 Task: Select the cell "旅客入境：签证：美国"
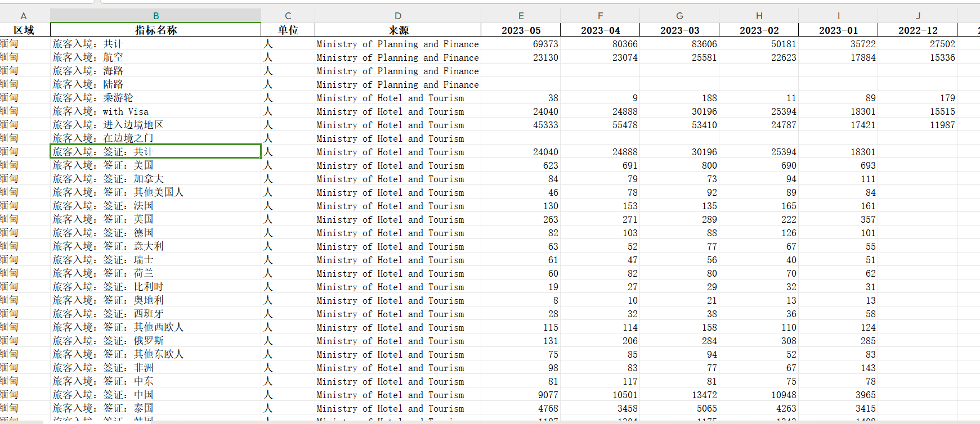tap(156, 165)
